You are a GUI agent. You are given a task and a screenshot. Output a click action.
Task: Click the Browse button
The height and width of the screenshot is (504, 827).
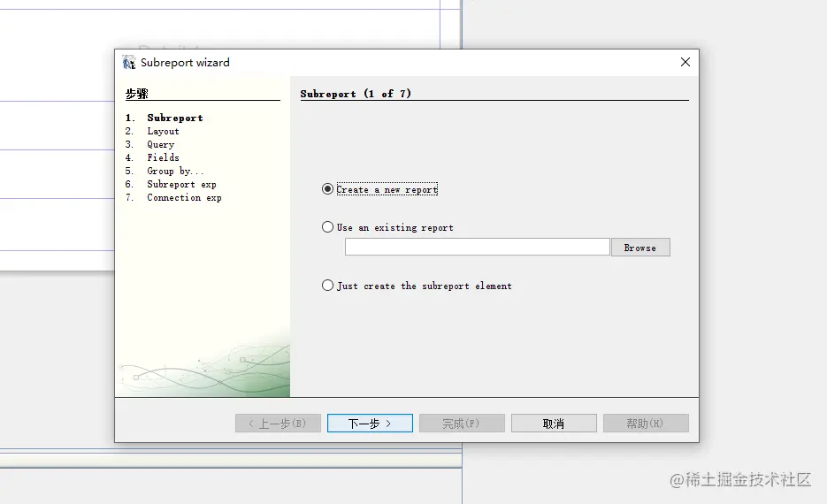[640, 248]
